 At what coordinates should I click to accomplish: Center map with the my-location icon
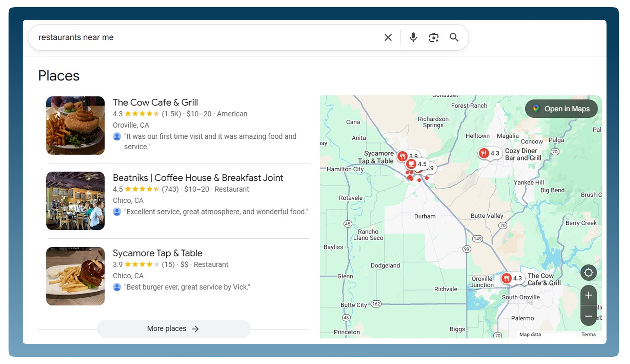[x=588, y=273]
